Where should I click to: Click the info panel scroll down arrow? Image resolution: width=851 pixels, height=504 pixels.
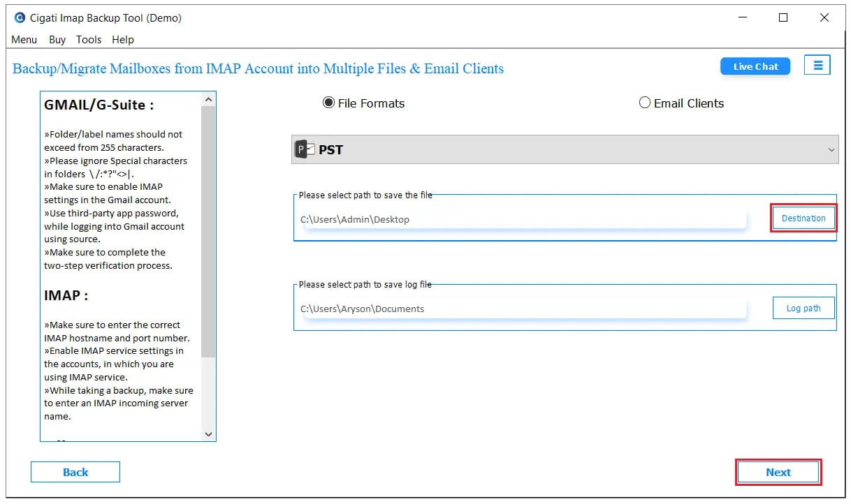pyautogui.click(x=208, y=433)
